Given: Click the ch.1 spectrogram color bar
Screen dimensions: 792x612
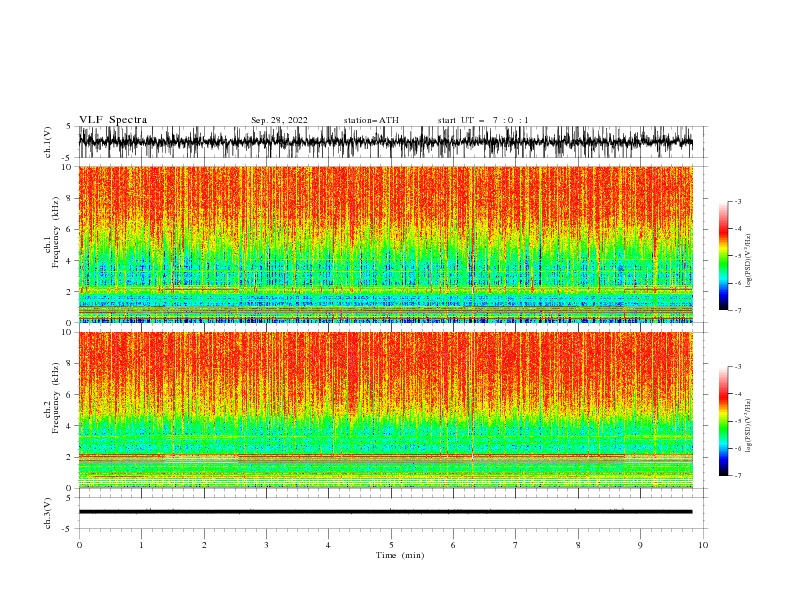Looking at the screenshot, I should (723, 256).
